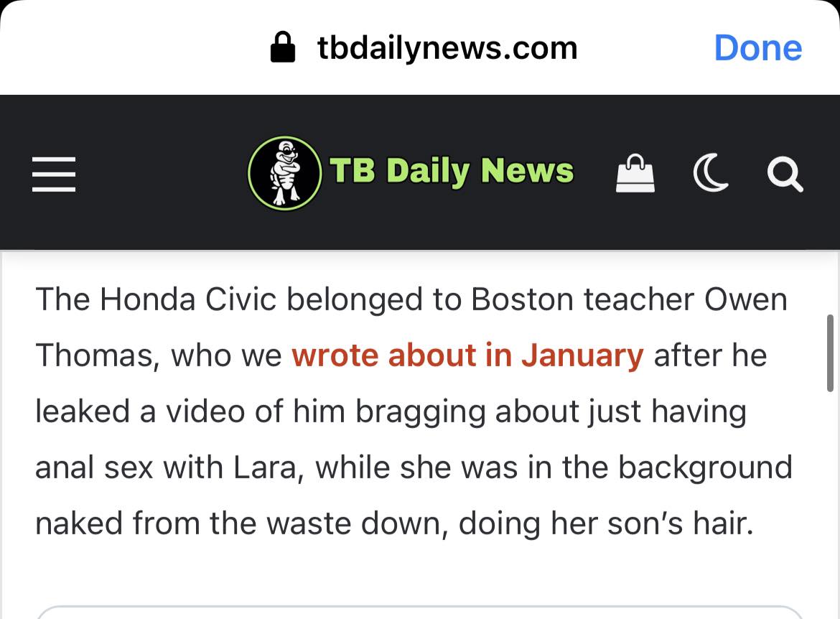840x619 pixels.
Task: Click the TB Daily News site title
Action: coord(452,172)
